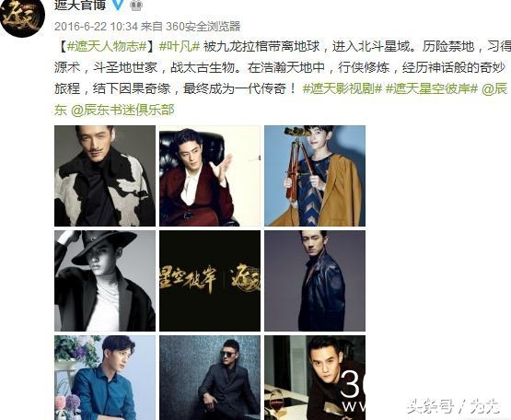The width and height of the screenshot is (511, 420).
Task: Open the #遮天人物志# hashtag
Action: coord(107,47)
